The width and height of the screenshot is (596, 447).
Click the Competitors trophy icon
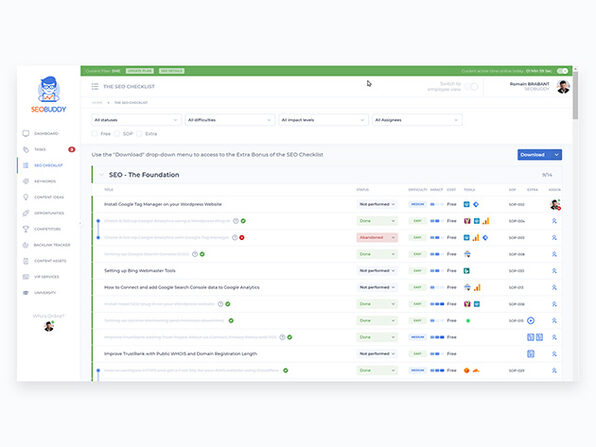(26, 229)
